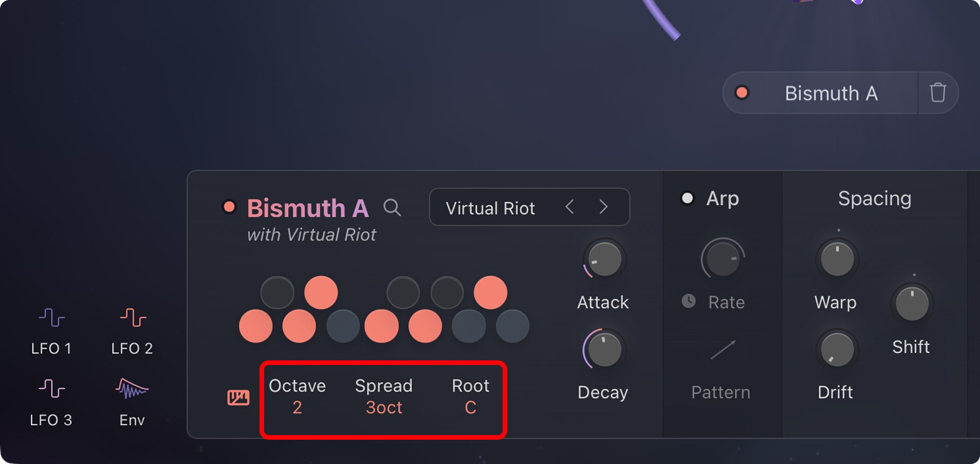Toggle the power dot in the Bismuth A tag
The width and height of the screenshot is (980, 464).
click(742, 93)
